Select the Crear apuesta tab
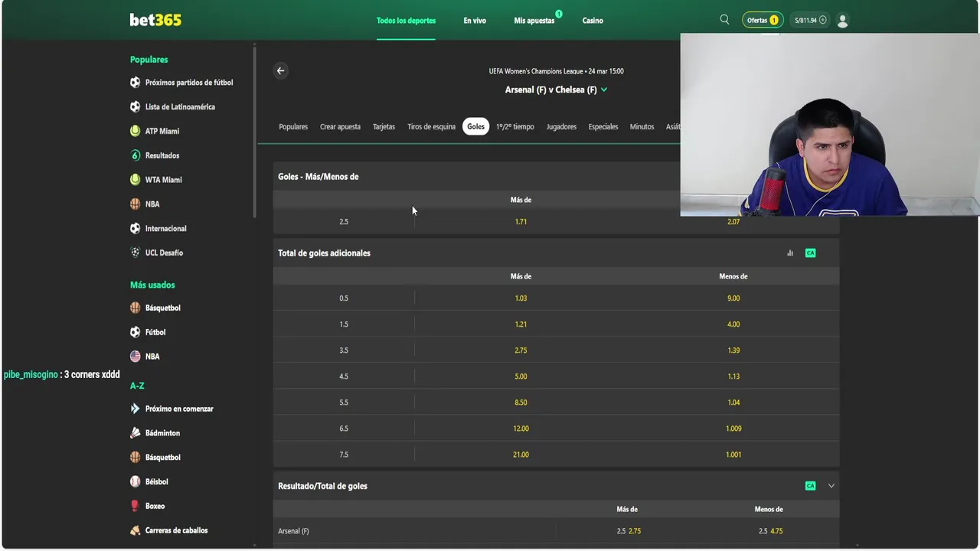 tap(340, 127)
